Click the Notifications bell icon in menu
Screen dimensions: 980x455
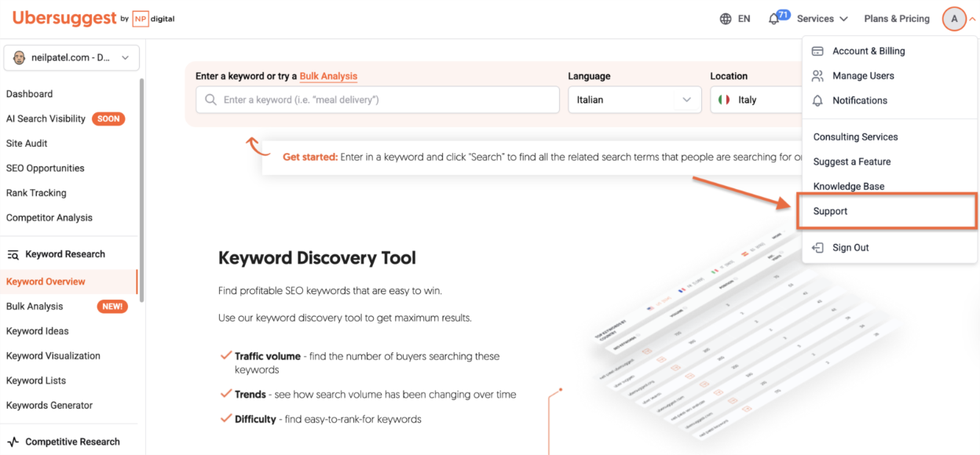[817, 100]
